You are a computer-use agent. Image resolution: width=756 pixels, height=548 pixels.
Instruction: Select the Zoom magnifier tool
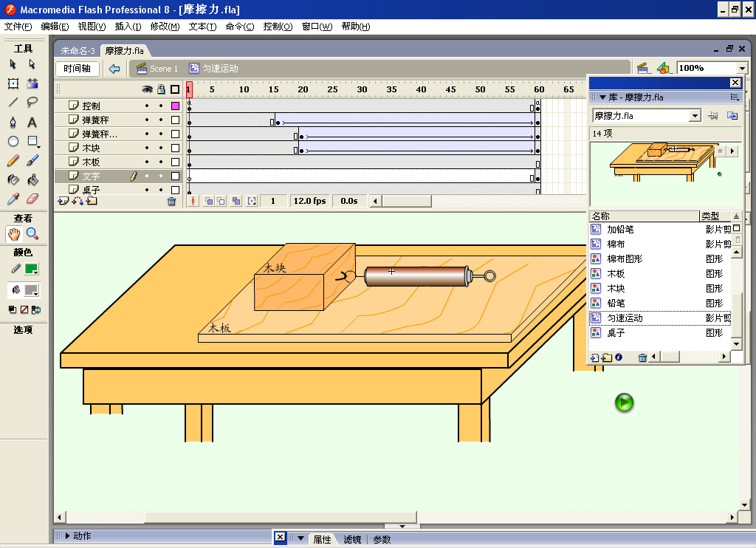coord(32,234)
